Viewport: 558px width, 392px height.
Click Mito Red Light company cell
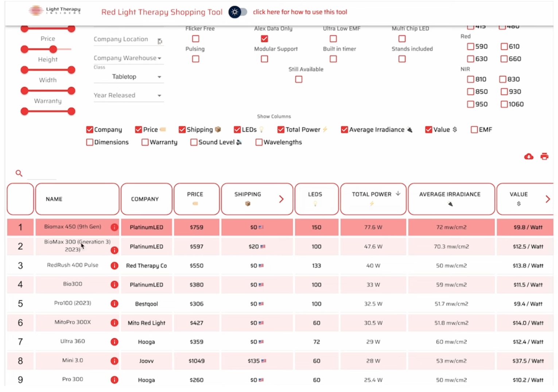pyautogui.click(x=146, y=323)
